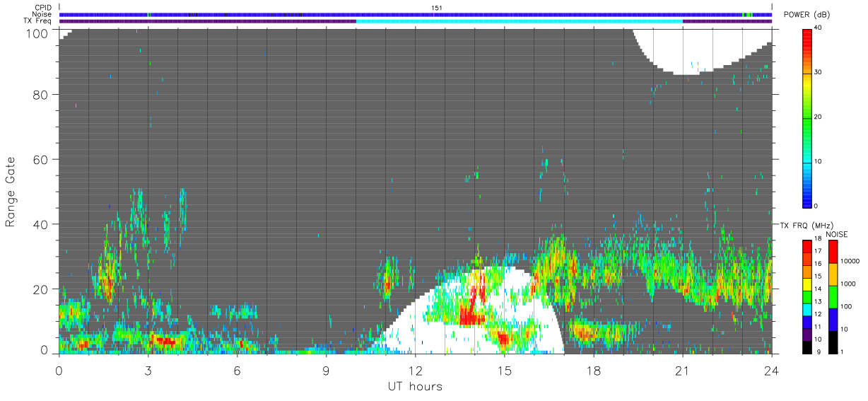
Task: Click the 100 tick on the Range Gate axis
Action: coord(38,34)
